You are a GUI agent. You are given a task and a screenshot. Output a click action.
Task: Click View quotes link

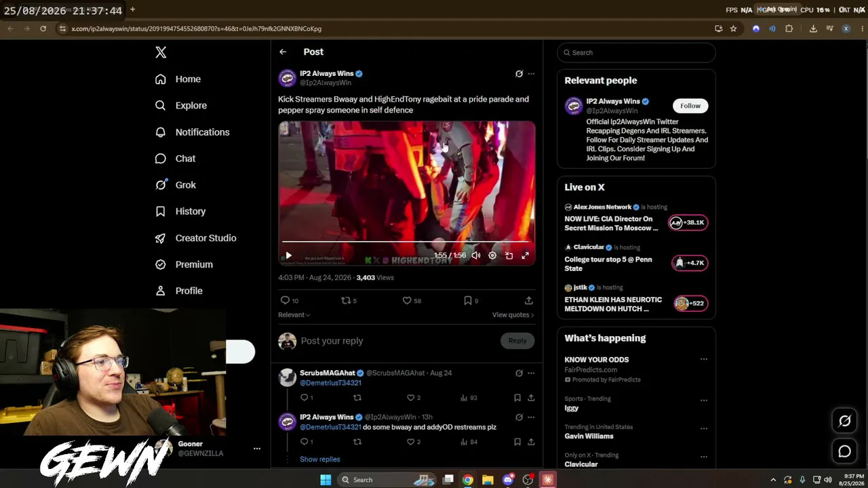click(513, 314)
